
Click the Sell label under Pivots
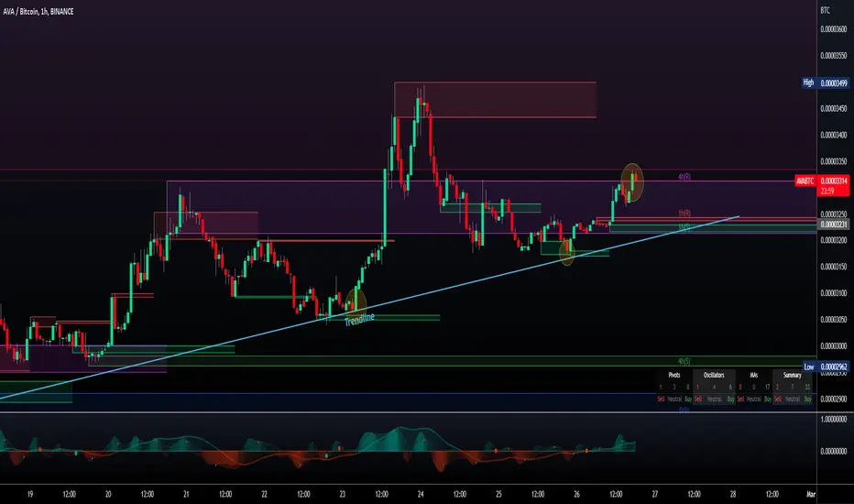pos(661,399)
